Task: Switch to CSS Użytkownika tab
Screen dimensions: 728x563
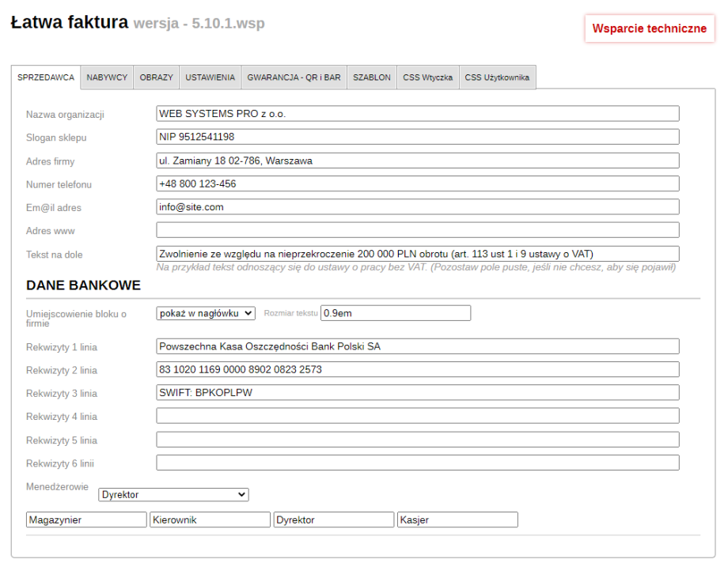Action: pyautogui.click(x=497, y=77)
